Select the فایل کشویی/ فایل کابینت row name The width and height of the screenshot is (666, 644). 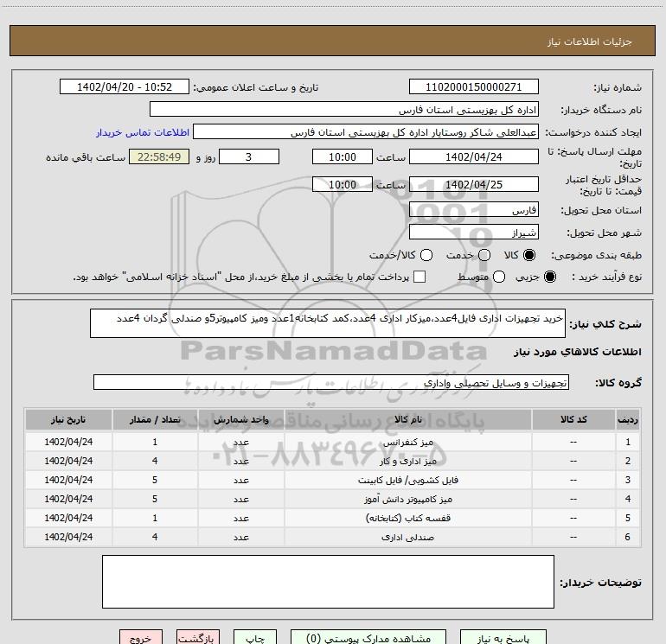tap(407, 480)
